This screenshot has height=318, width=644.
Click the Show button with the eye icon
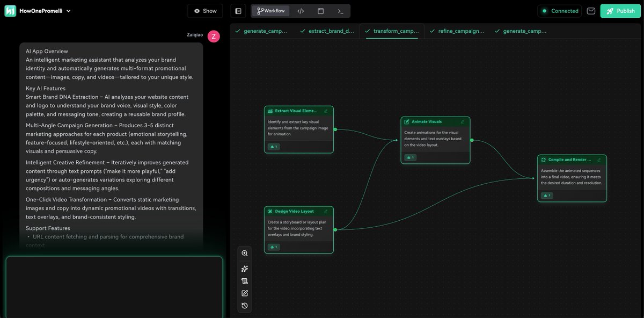205,10
